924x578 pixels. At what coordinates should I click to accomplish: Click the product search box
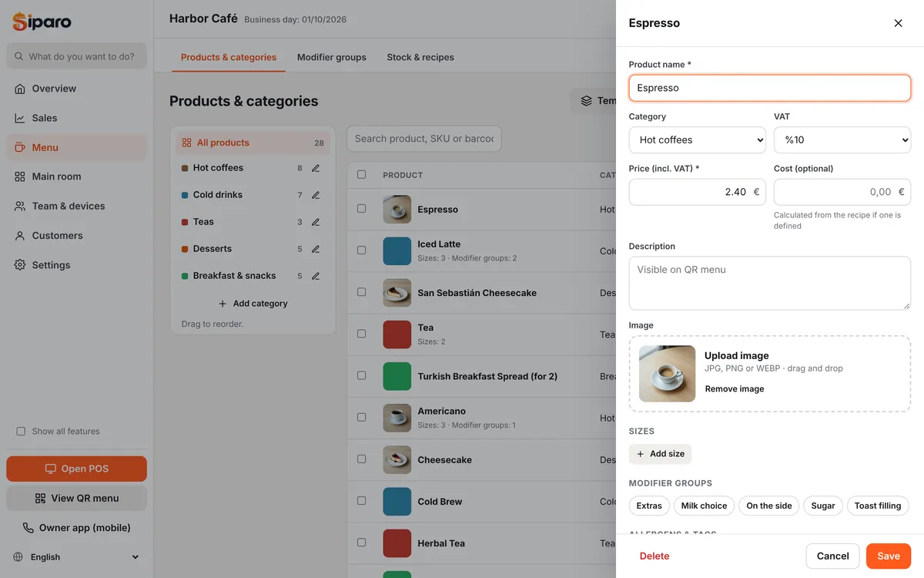[424, 139]
